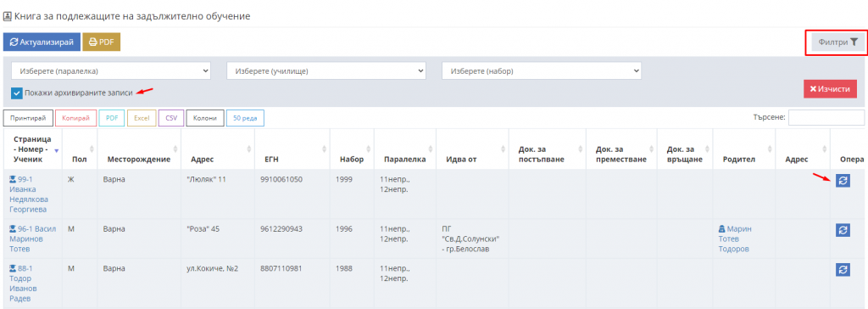Sort by the Пол column
This screenshot has height=309, width=868.
click(80, 149)
